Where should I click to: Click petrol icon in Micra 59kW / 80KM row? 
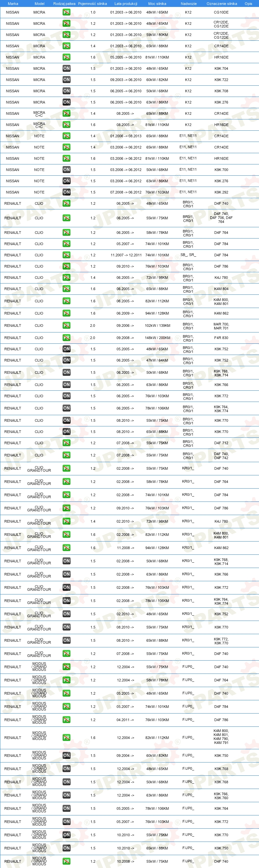click(x=67, y=35)
